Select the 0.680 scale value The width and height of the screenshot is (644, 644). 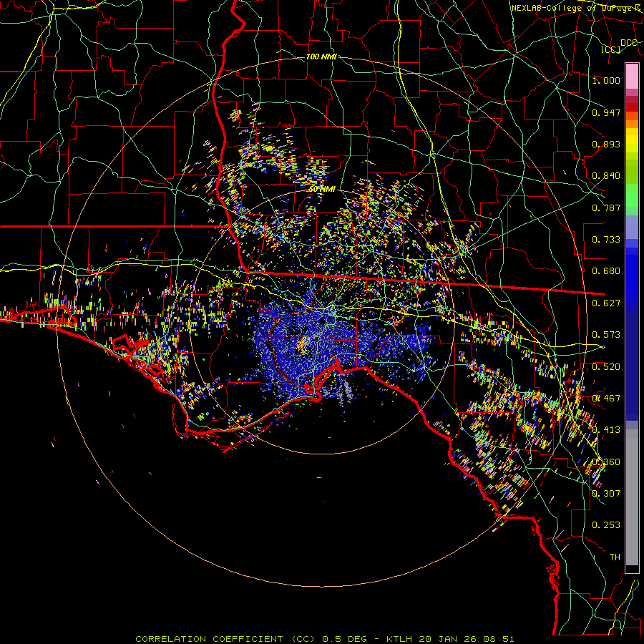606,271
